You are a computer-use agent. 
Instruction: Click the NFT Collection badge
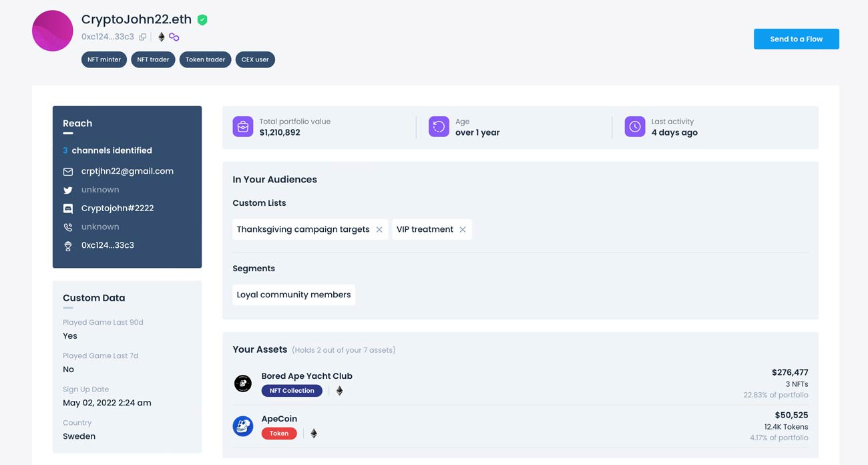[292, 391]
